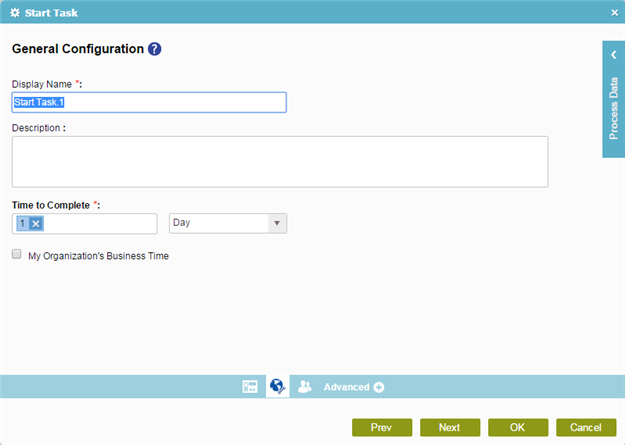
Task: Close the Start Task dialog
Action: click(x=615, y=13)
